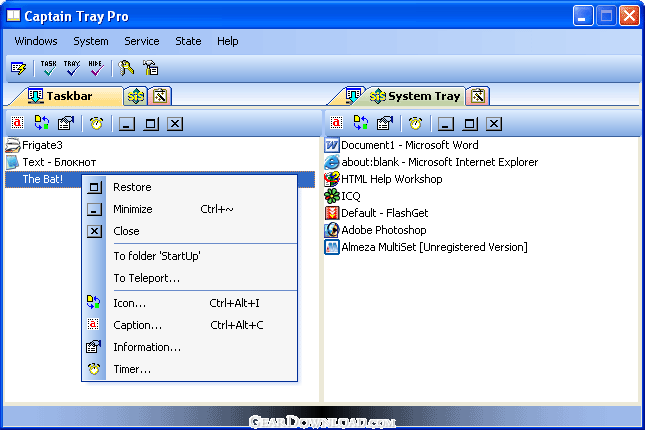Choose Close from the context menu
Screen dimensions: 645x430
tap(190, 231)
